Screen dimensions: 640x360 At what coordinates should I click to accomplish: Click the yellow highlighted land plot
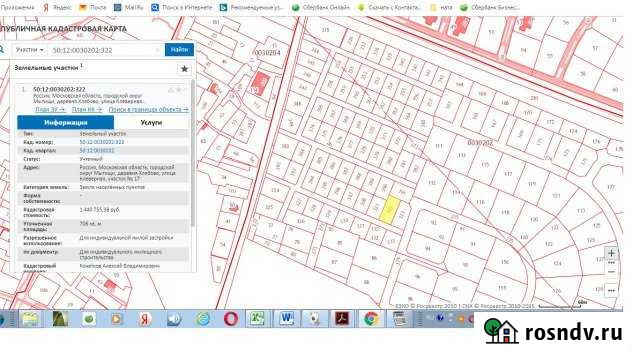(390, 210)
